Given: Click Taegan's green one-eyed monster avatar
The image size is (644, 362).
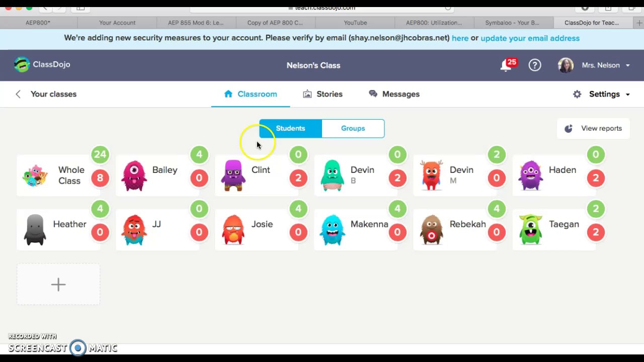Looking at the screenshot, I should point(530,230).
